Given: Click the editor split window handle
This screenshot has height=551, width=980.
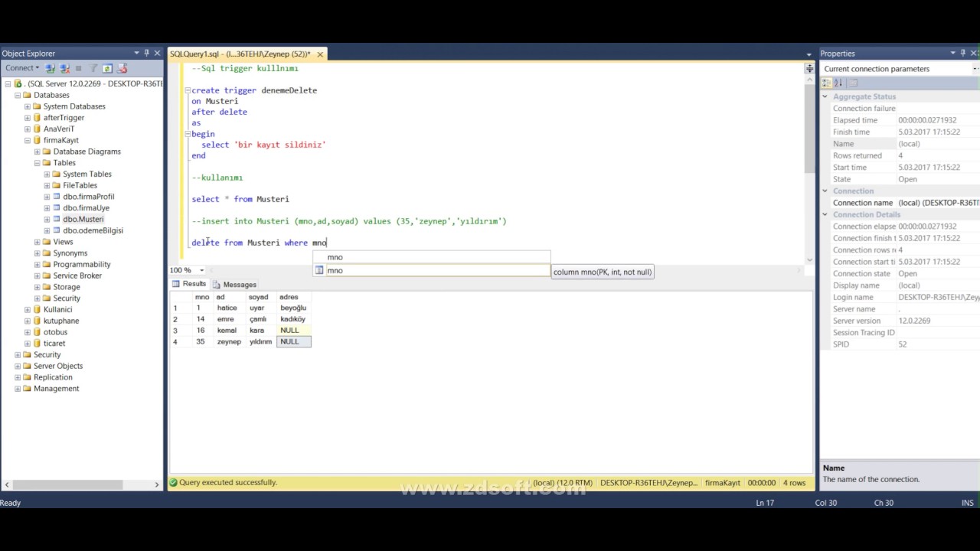Looking at the screenshot, I should (x=809, y=68).
